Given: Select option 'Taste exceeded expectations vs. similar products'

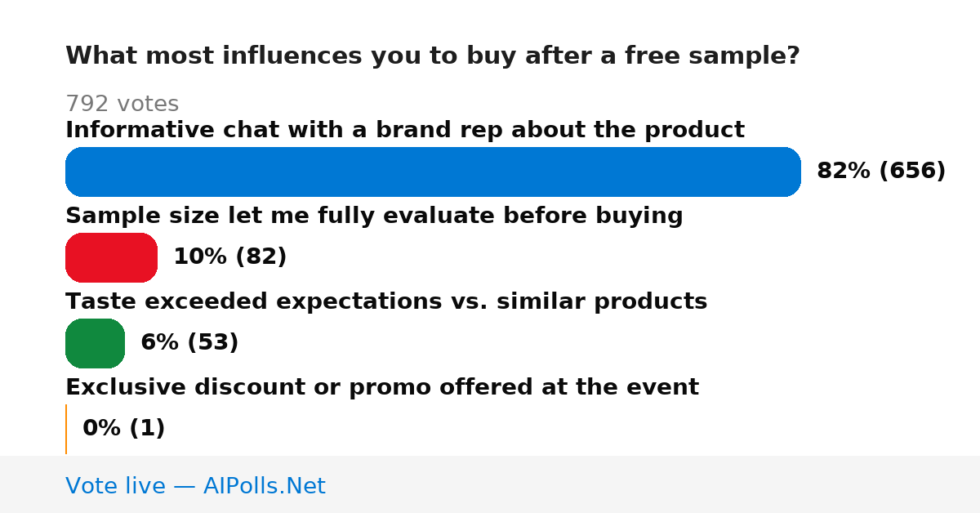Looking at the screenshot, I should (x=386, y=302).
